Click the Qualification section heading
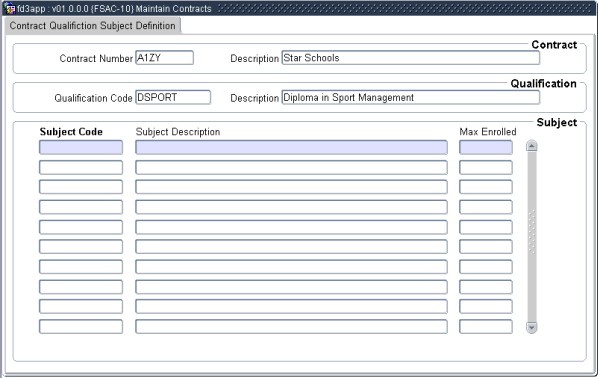Image resolution: width=600 pixels, height=378 pixels. tap(544, 83)
